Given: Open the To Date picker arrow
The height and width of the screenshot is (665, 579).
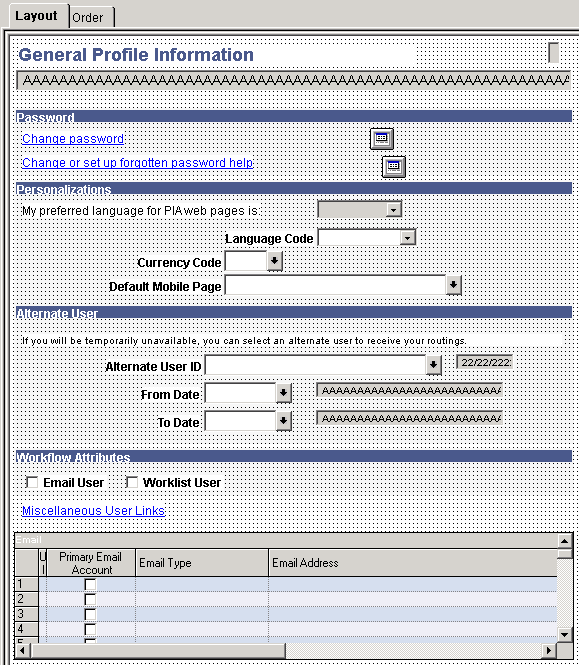Looking at the screenshot, I should pyautogui.click(x=283, y=421).
